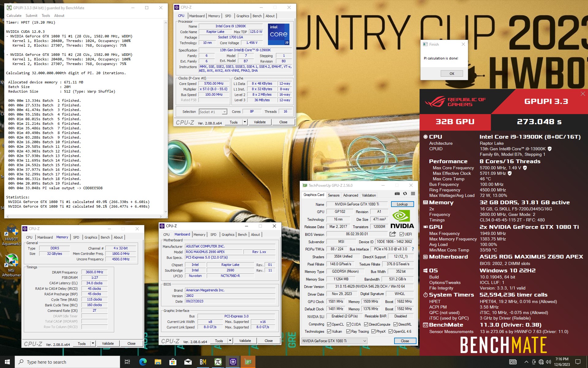This screenshot has height=368, width=588.
Task: Open Microsoft Store from taskbar
Action: (x=173, y=362)
